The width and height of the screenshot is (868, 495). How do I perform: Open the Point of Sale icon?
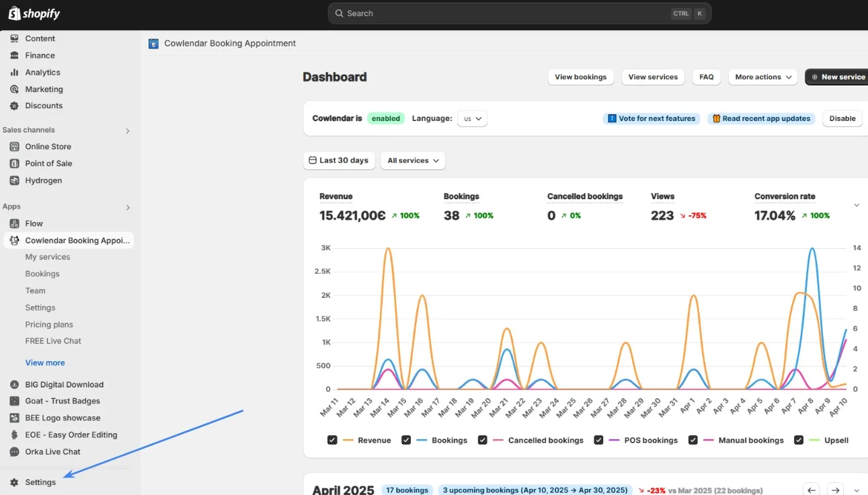click(14, 163)
